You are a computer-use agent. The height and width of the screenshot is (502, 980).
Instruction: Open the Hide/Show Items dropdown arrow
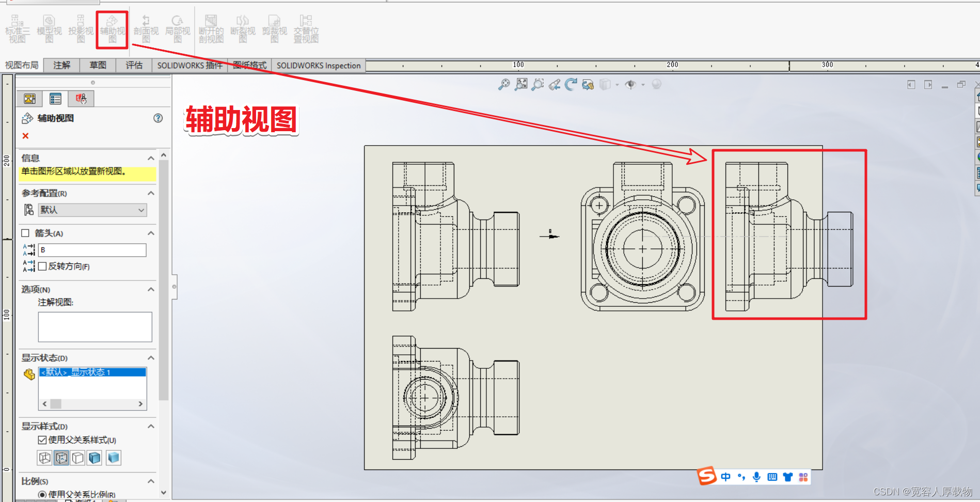pos(643,85)
